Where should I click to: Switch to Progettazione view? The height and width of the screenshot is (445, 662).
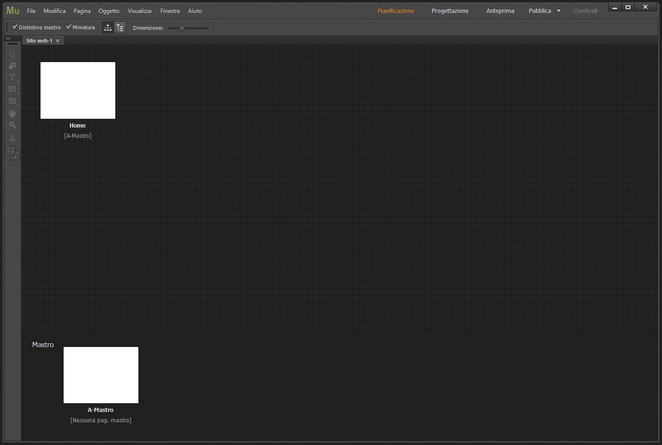click(450, 11)
